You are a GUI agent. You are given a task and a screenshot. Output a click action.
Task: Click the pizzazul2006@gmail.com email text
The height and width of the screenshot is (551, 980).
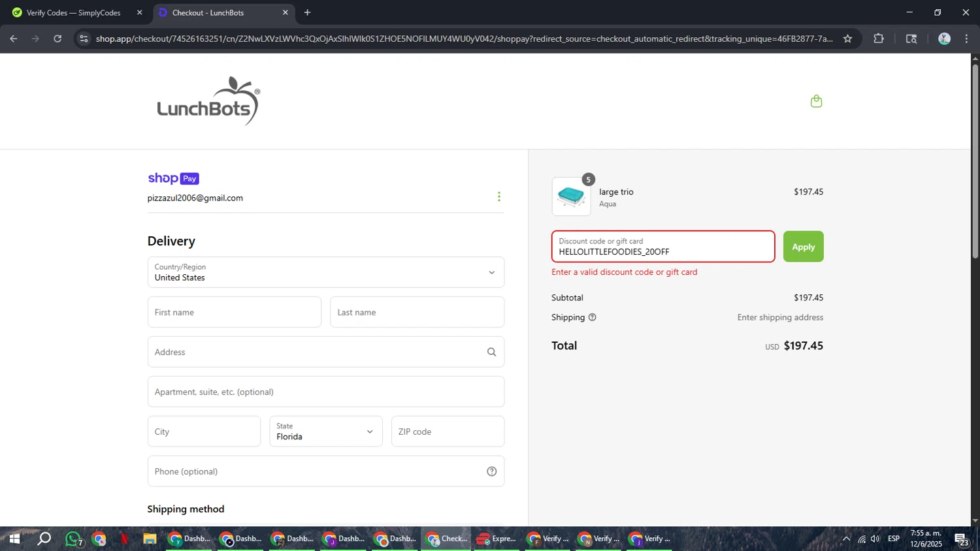tap(195, 198)
